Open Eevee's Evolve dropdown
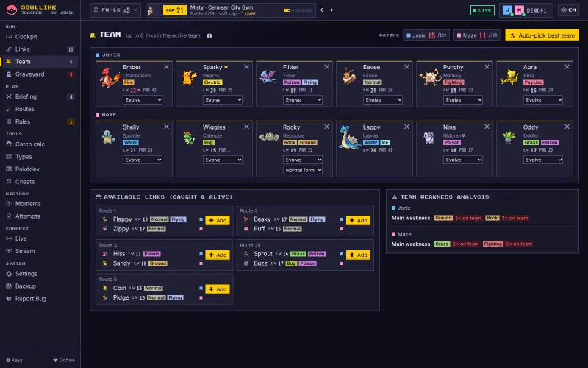 (382, 100)
